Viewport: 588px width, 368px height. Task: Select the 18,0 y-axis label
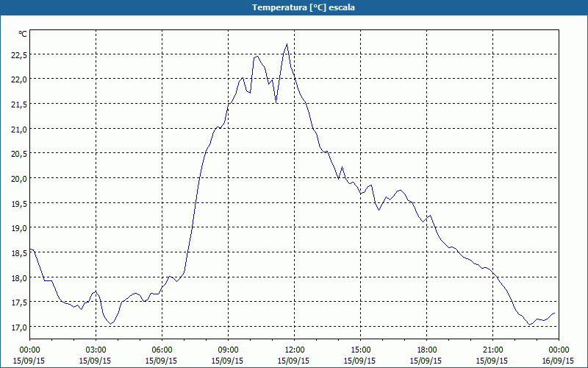19,278
